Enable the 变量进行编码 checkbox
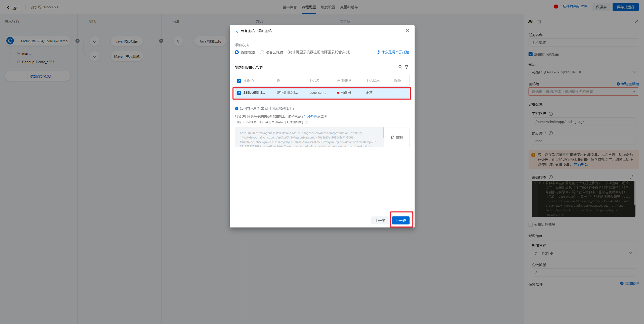 point(531,225)
